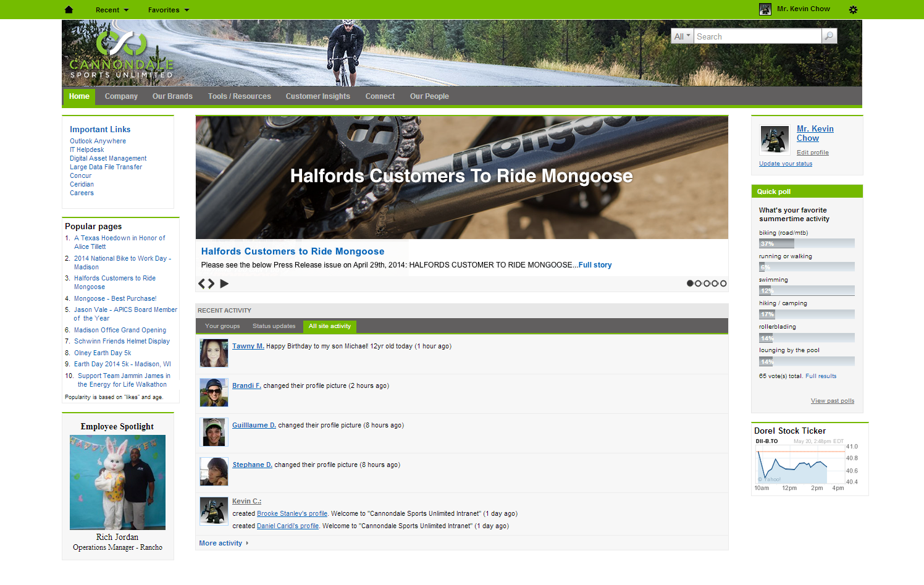
Task: Open the Our People menu
Action: point(429,96)
